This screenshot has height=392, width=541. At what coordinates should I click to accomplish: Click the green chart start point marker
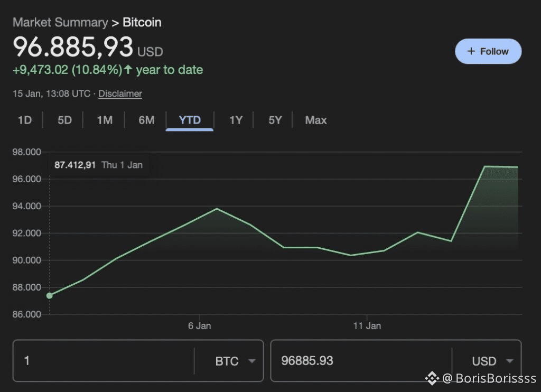[x=50, y=295]
